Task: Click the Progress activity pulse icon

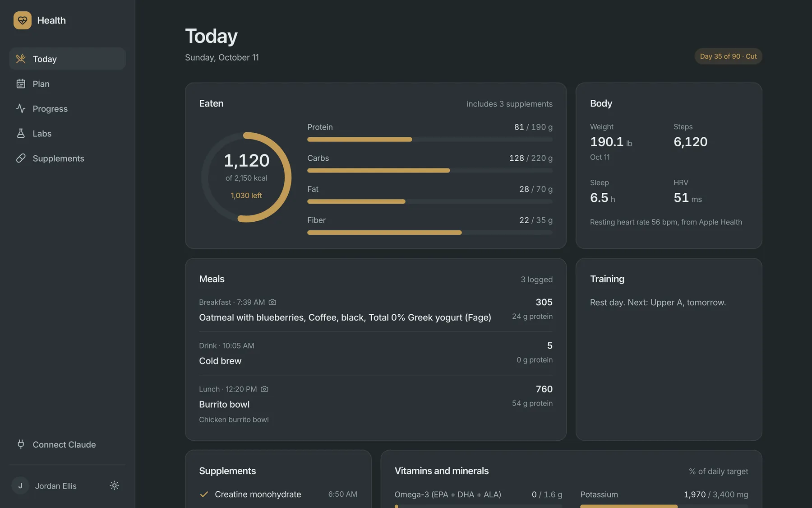Action: coord(21,108)
